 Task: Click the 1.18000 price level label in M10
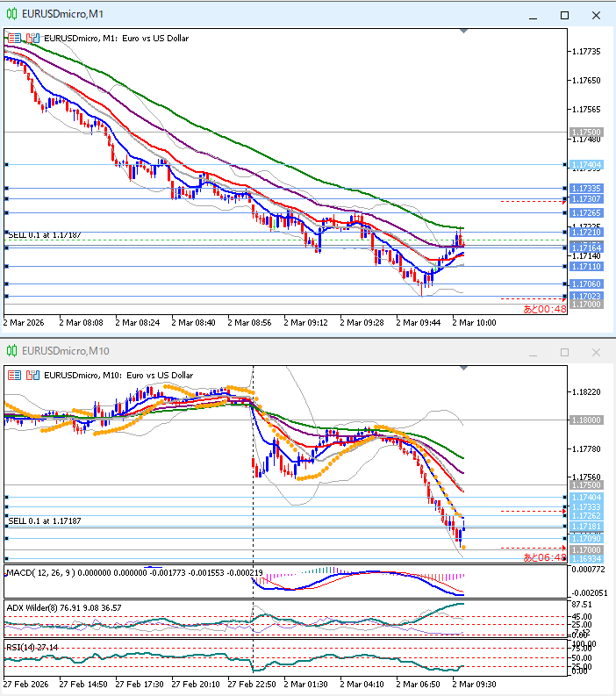(x=585, y=420)
